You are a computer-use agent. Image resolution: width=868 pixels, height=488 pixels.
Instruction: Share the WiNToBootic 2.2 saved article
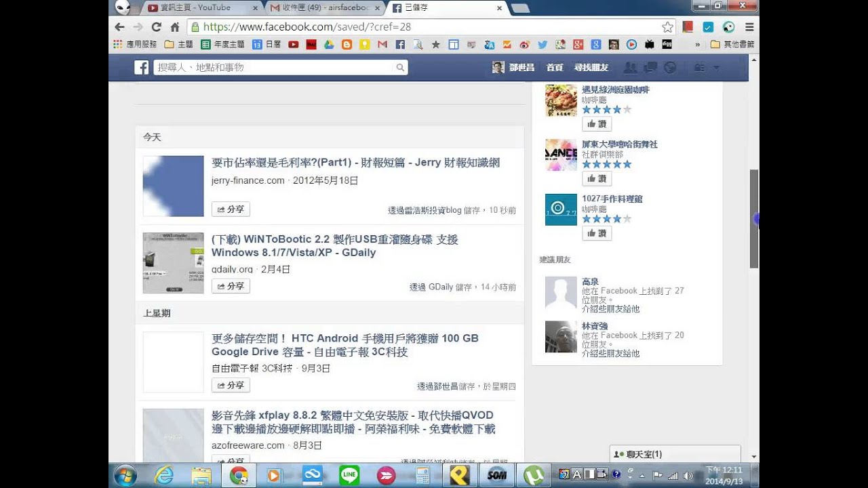click(x=231, y=286)
